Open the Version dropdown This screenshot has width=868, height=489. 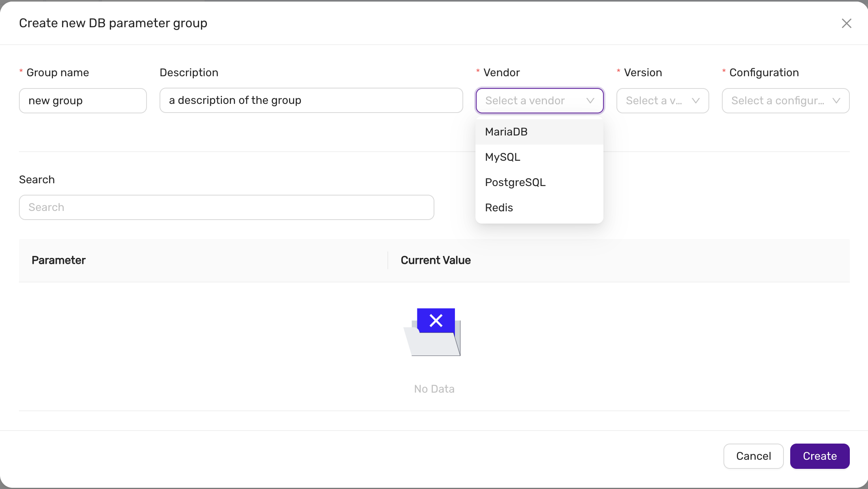(663, 101)
